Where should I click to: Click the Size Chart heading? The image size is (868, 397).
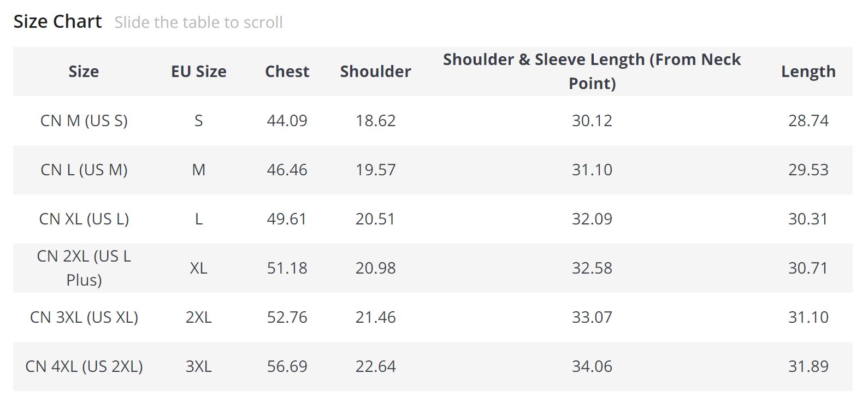[57, 22]
